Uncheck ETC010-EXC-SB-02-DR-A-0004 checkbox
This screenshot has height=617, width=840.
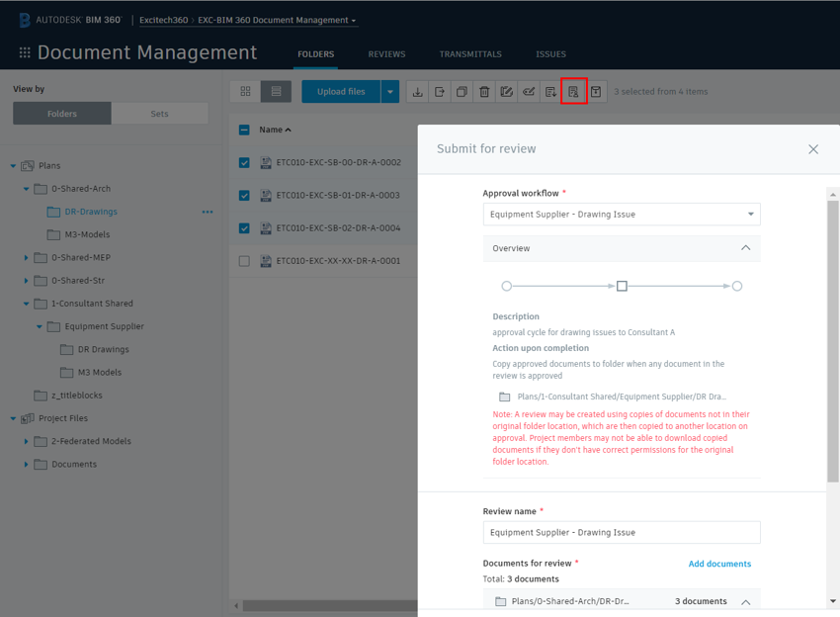[244, 227]
